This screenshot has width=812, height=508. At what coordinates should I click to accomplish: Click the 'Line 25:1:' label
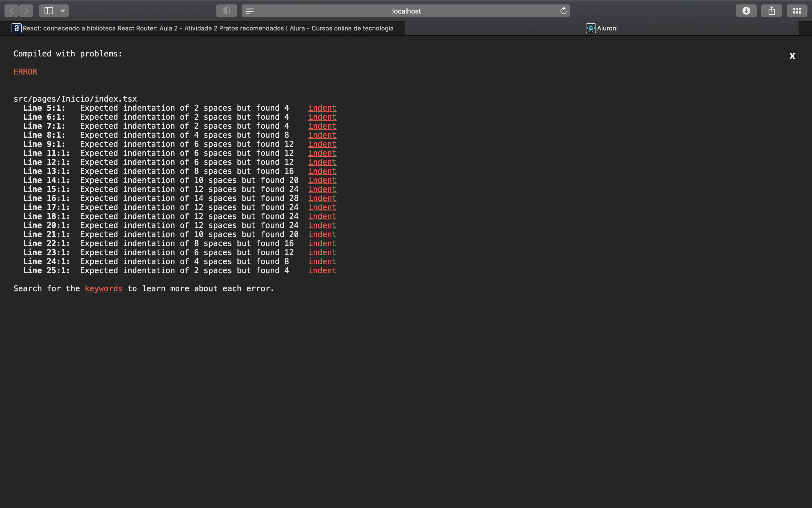pyautogui.click(x=46, y=270)
